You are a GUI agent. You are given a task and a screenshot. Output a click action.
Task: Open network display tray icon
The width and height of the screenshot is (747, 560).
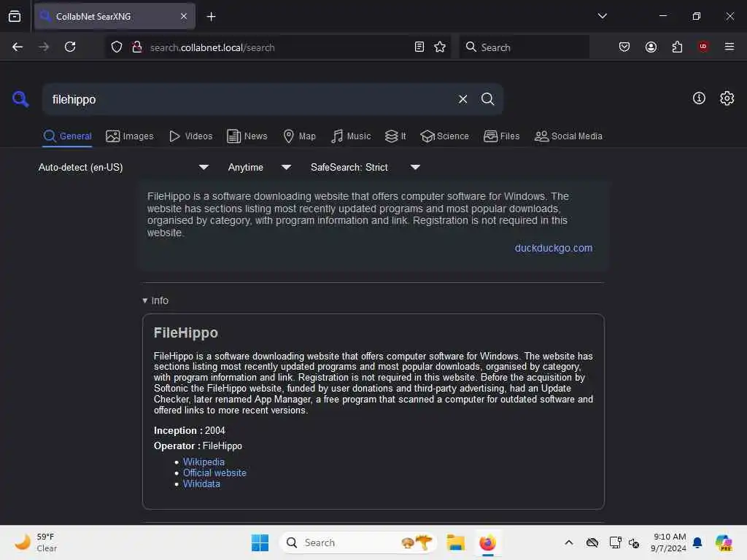(615, 542)
